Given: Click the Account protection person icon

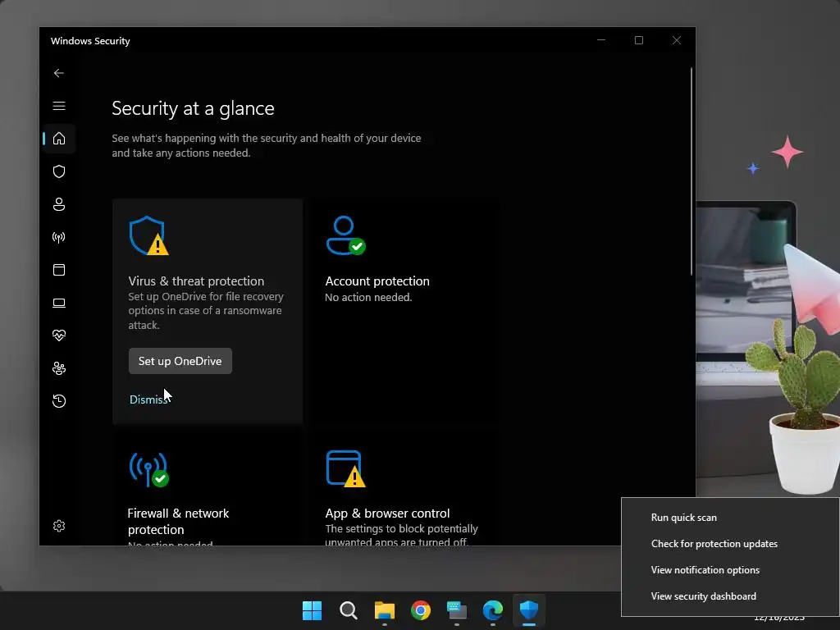Looking at the screenshot, I should pos(345,235).
